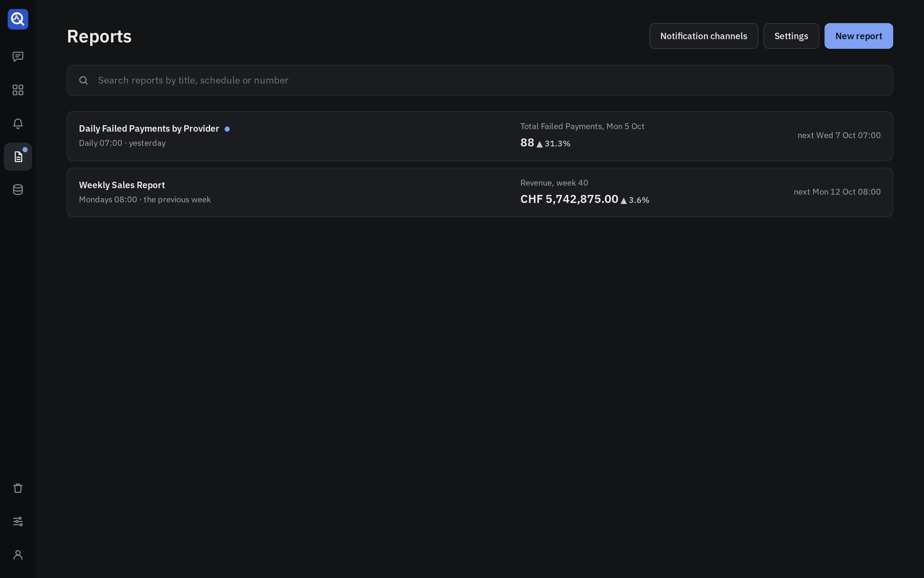
Task: Click the 'Revenue, week 40' label
Action: (x=554, y=183)
